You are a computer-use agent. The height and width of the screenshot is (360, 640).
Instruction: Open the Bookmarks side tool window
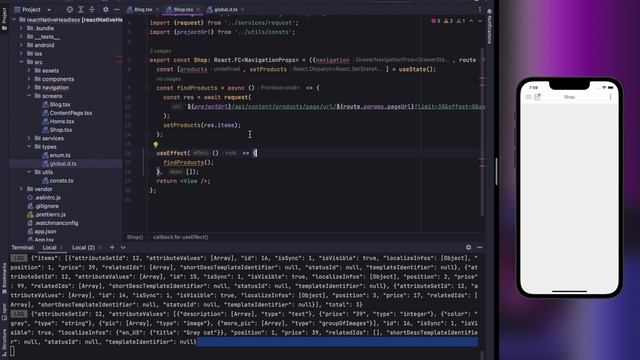[x=4, y=279]
